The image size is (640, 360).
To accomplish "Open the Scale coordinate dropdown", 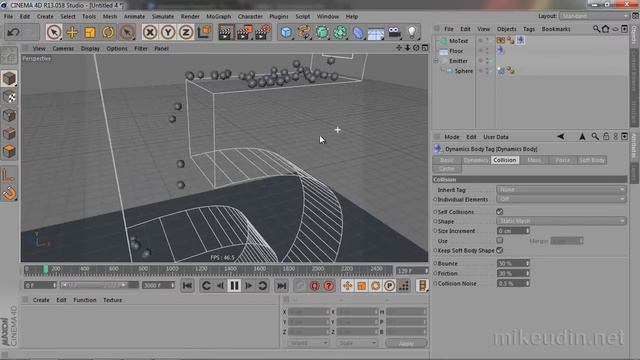I will click(357, 343).
